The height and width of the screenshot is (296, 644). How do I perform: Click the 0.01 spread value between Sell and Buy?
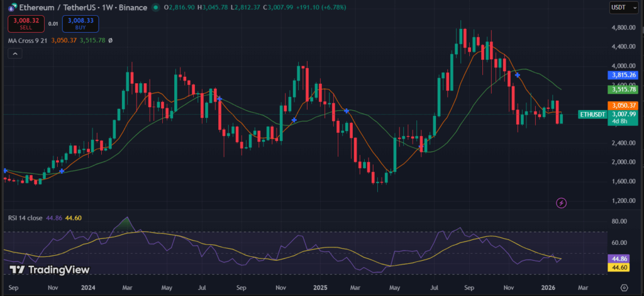pos(53,24)
